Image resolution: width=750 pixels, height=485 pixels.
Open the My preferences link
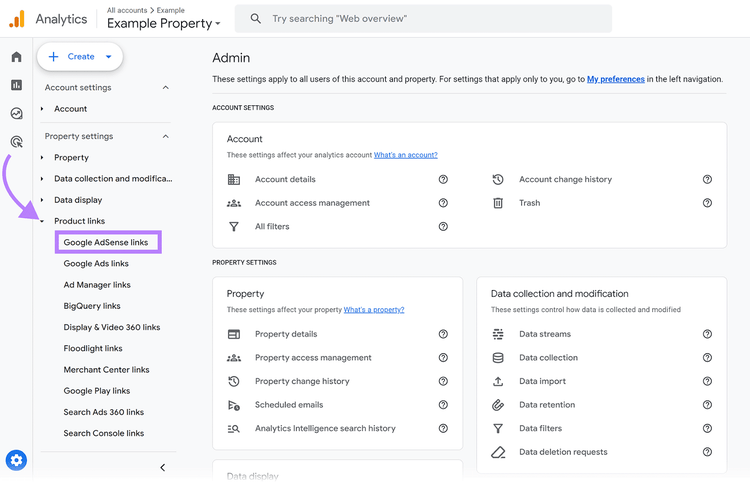click(616, 79)
